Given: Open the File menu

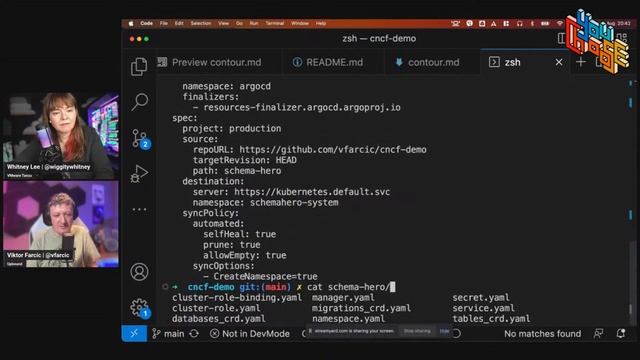Looking at the screenshot, I should 164,24.
